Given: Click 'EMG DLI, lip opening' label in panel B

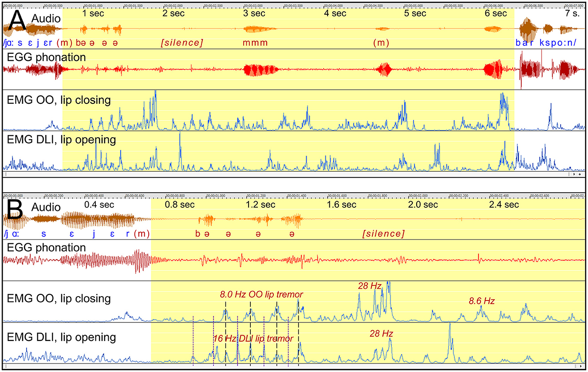Looking at the screenshot, I should click(62, 337).
